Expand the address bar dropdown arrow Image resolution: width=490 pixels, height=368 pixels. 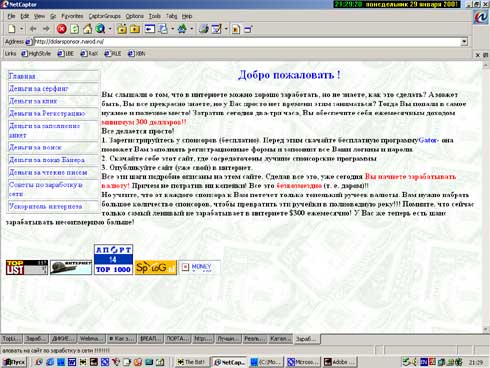464,42
